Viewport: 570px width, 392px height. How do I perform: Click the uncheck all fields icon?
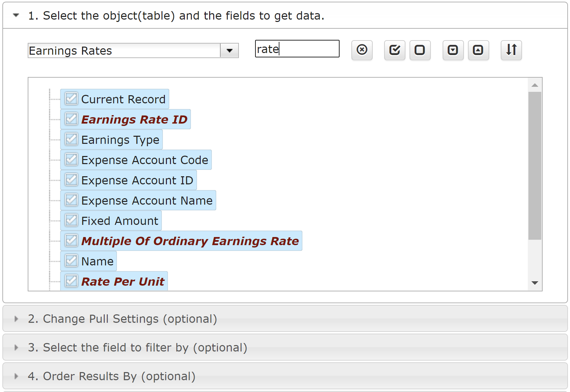point(420,50)
